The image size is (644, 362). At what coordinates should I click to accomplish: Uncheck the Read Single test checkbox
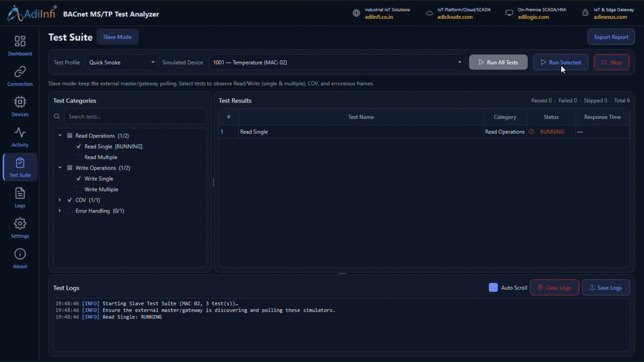[78, 146]
